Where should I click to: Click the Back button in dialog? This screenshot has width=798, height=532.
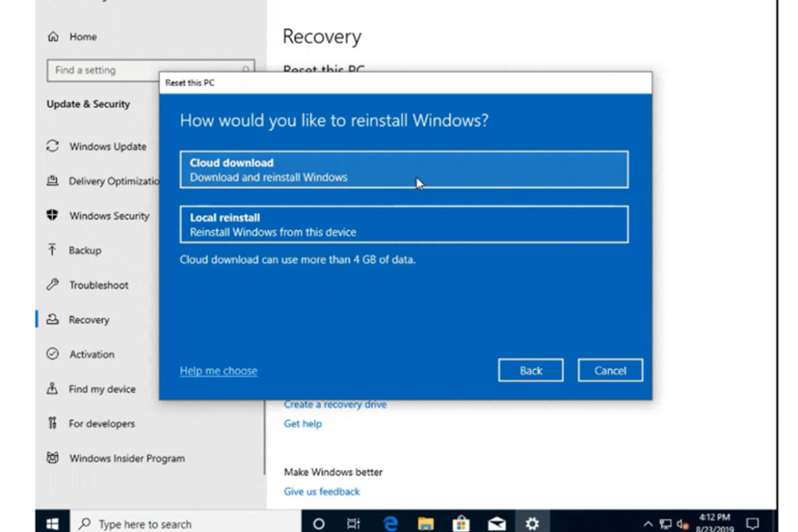point(531,370)
